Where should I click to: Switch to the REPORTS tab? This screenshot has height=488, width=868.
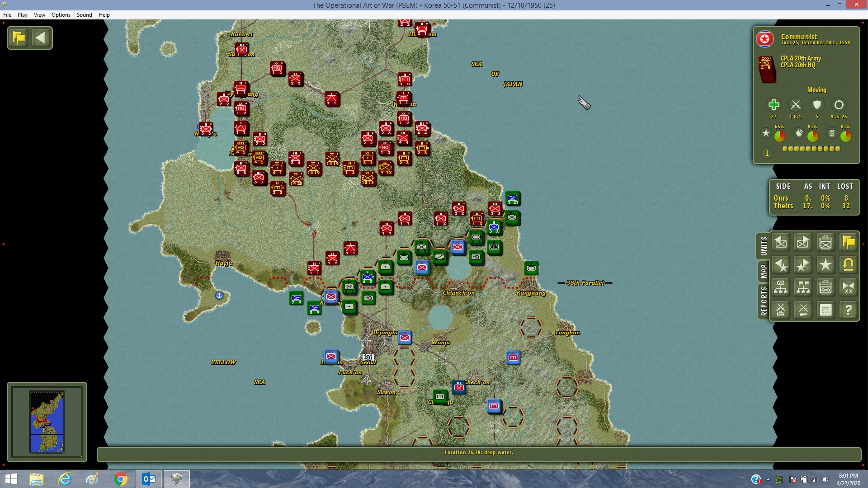click(764, 301)
